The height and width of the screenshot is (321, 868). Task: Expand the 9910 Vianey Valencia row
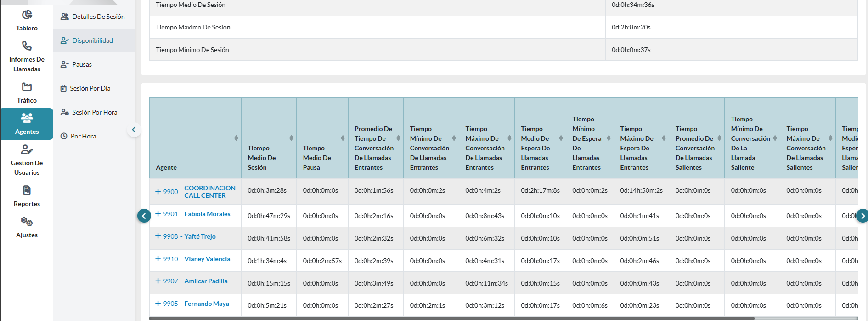158,258
